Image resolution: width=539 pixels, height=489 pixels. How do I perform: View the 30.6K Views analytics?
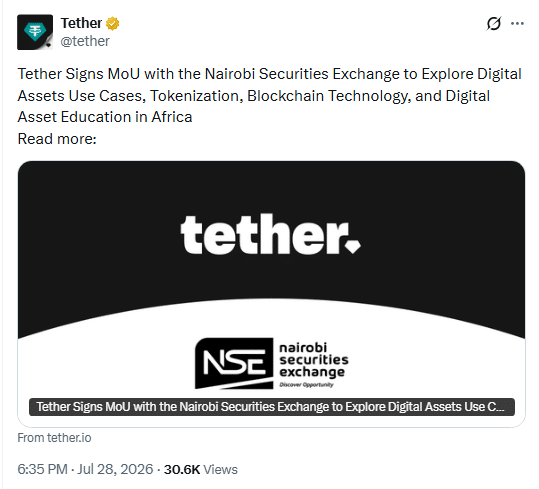coord(200,469)
